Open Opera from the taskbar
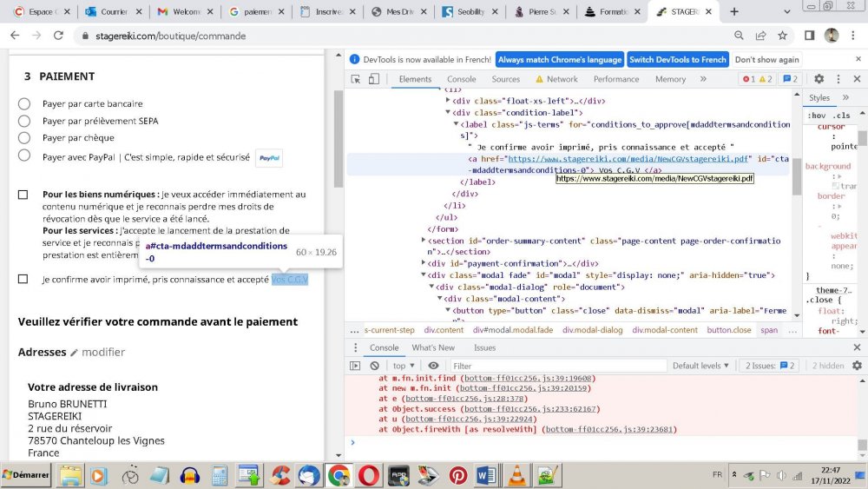Viewport: 868px width, 489px height. [x=367, y=475]
